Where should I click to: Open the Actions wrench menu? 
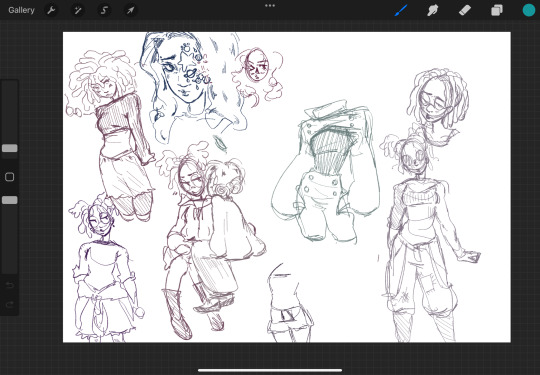(51, 10)
